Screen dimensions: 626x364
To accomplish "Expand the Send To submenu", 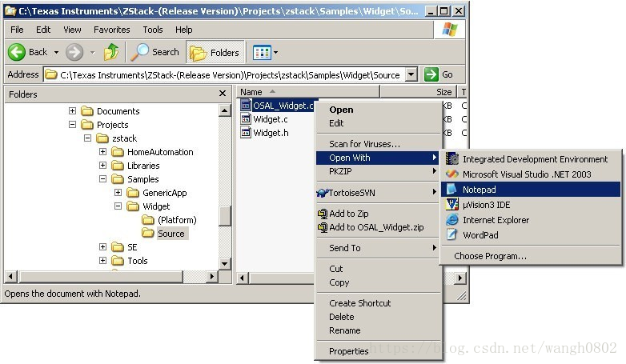I will click(x=379, y=248).
